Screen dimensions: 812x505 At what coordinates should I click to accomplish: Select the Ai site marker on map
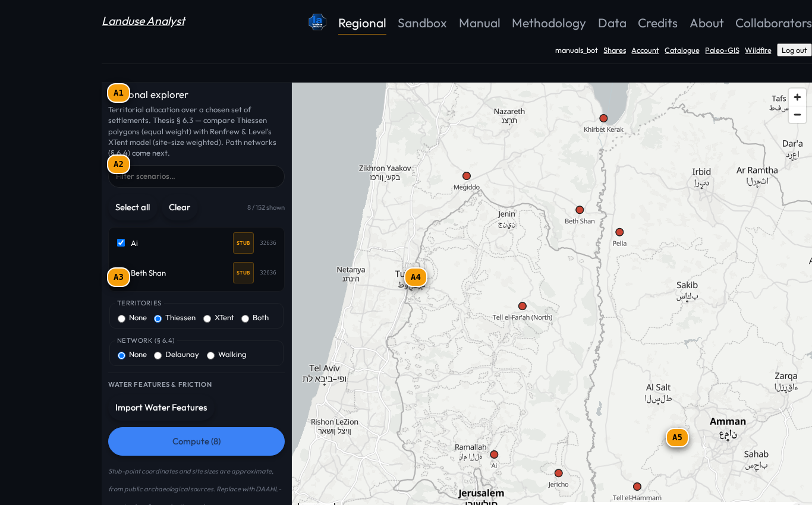tap(494, 454)
